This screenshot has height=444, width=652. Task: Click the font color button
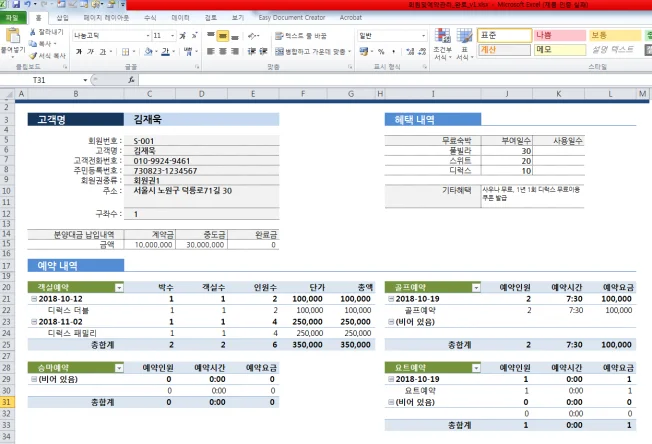(165, 52)
